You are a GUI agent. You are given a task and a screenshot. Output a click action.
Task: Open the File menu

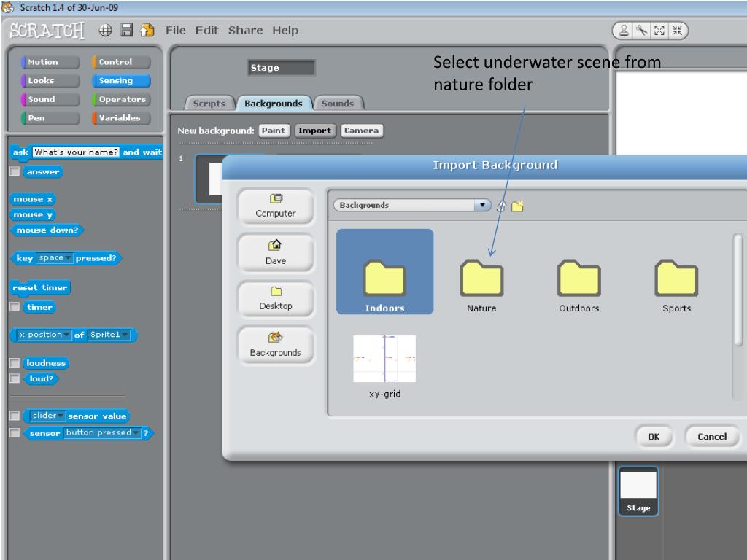point(175,31)
